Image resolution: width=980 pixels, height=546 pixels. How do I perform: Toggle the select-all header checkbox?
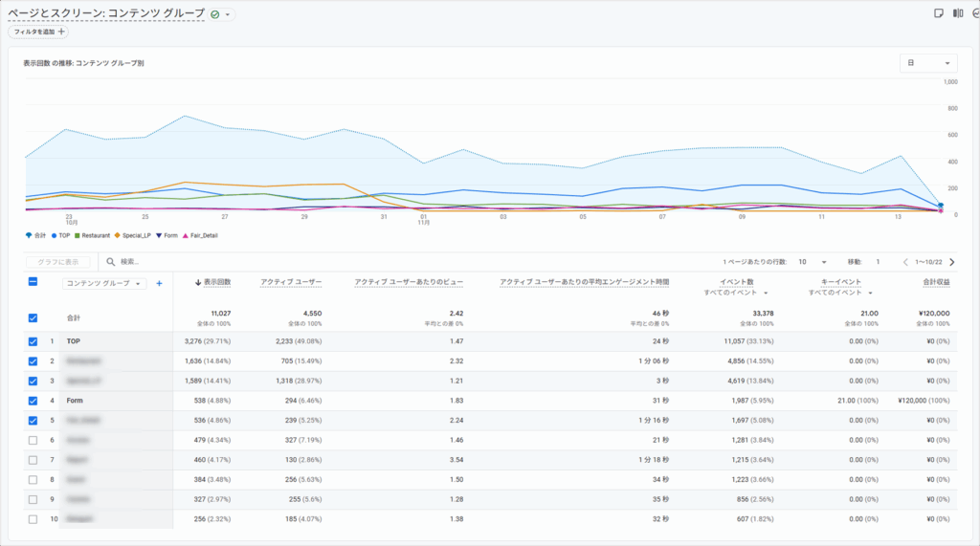point(33,282)
